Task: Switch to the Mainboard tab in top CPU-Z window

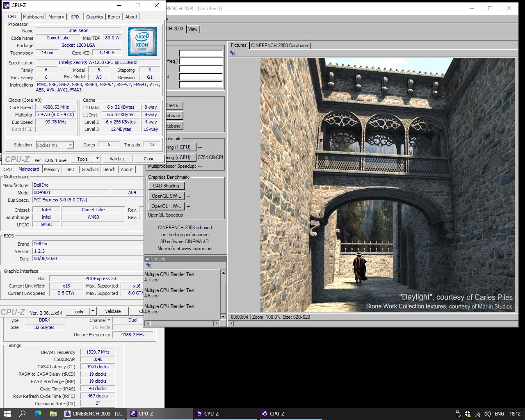Action: click(33, 17)
